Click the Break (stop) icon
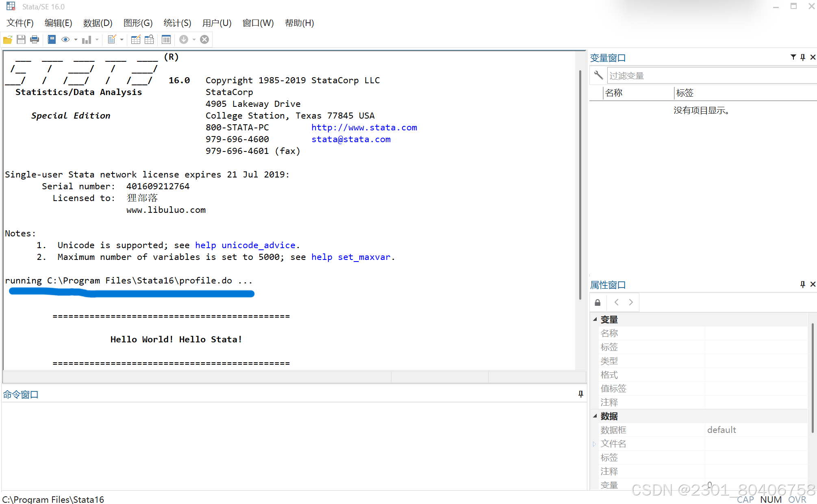 204,39
